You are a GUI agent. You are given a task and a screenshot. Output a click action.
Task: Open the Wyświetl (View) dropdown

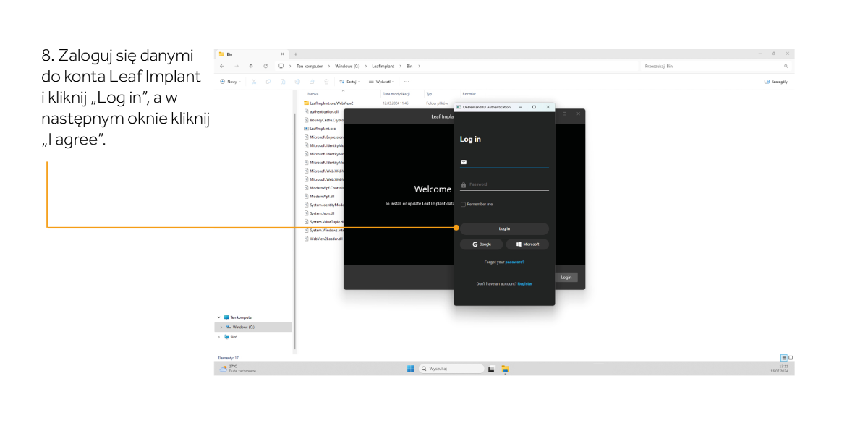pos(381,82)
